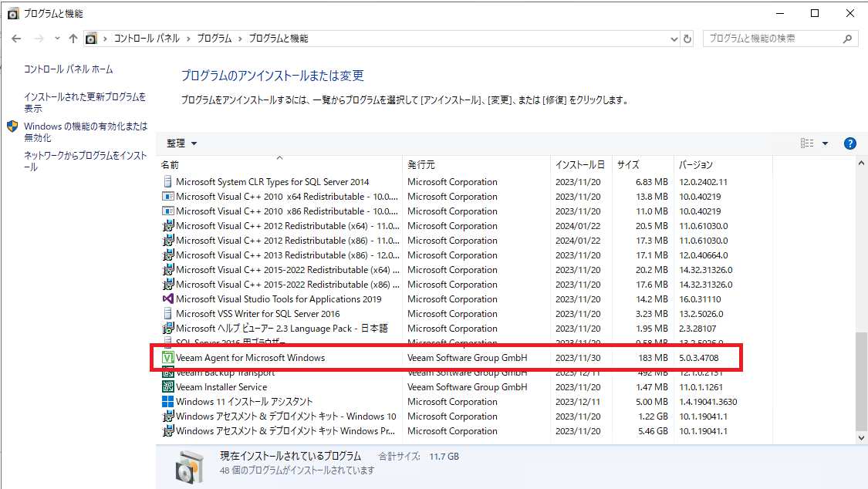This screenshot has width=868, height=489.
Task: Open the 整理 dropdown menu
Action: coord(182,143)
